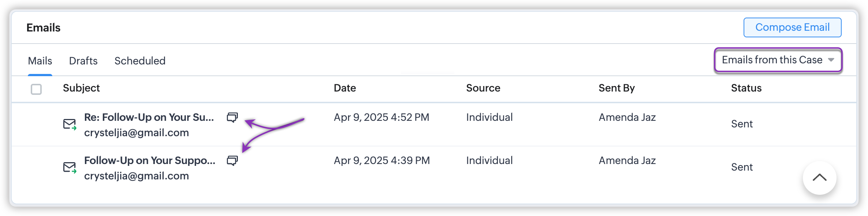
Task: Open the Follow-Up on Your Suppo... email
Action: point(150,161)
